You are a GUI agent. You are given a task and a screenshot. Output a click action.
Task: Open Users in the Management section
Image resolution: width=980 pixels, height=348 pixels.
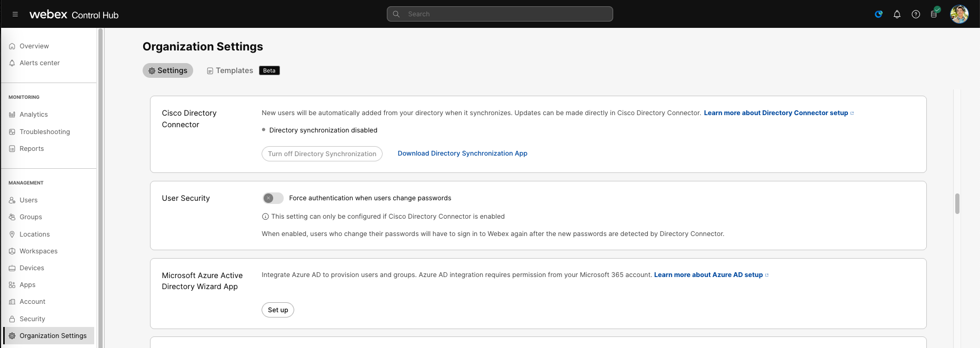28,200
